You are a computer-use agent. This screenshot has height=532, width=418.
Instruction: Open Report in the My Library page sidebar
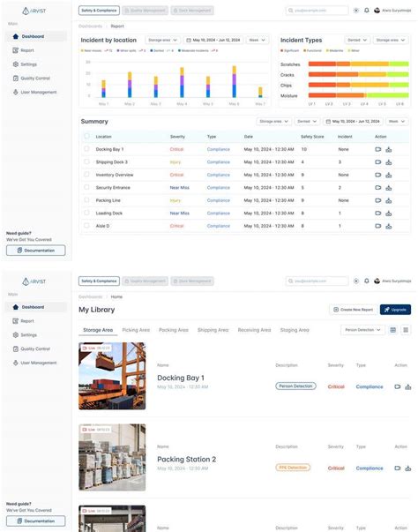point(24,321)
